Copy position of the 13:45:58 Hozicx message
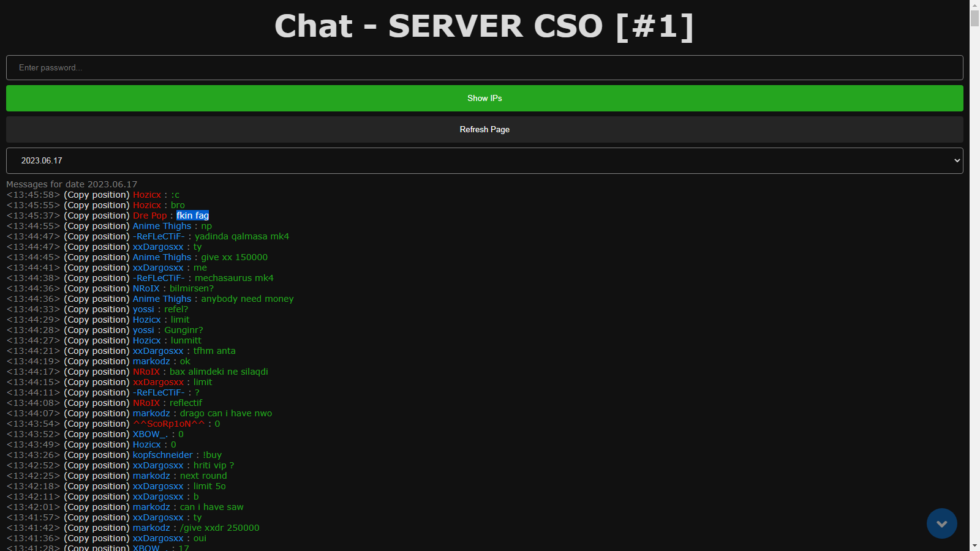This screenshot has height=551, width=980. [x=97, y=195]
